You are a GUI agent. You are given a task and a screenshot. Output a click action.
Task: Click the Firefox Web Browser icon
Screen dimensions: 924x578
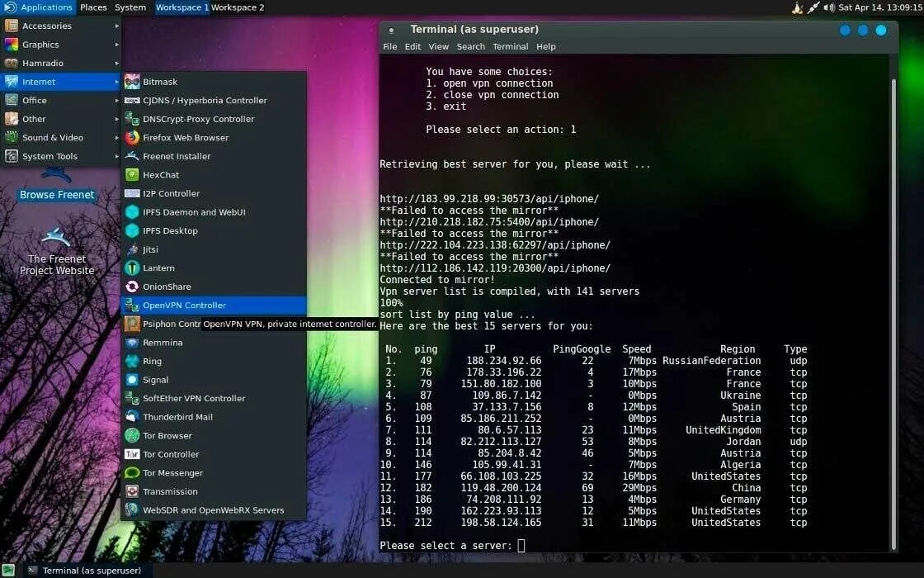(x=132, y=137)
